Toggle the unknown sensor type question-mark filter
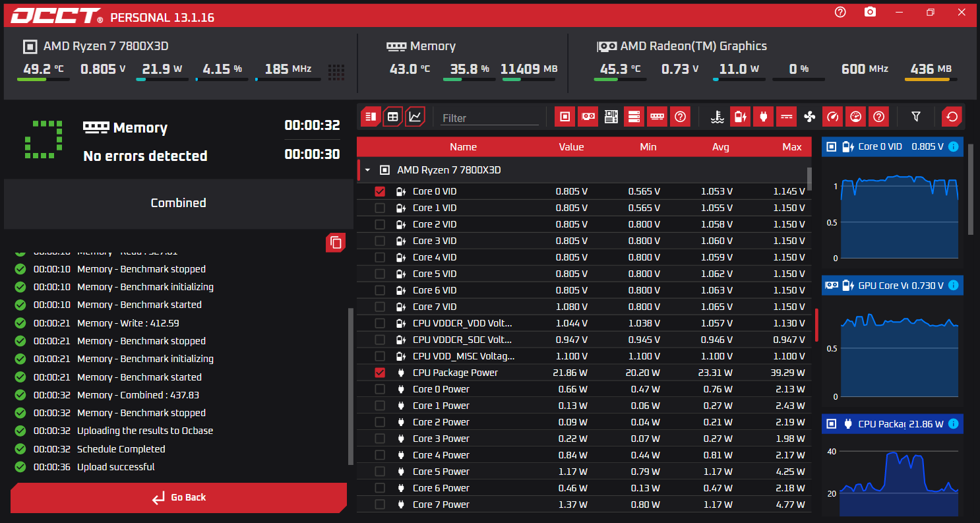This screenshot has width=980, height=523. point(878,117)
